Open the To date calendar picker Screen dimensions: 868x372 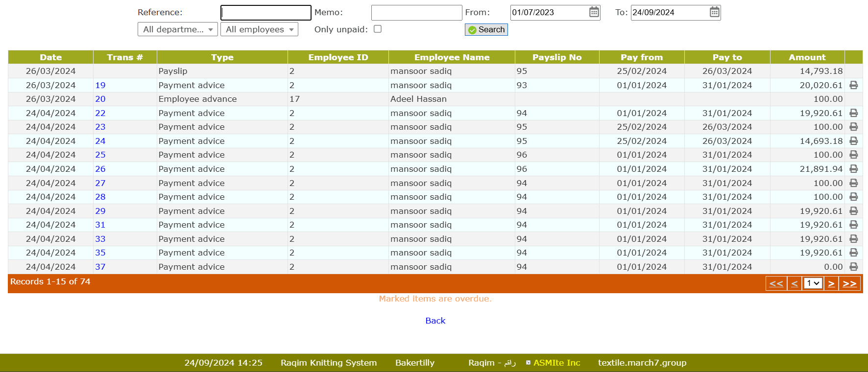point(714,12)
